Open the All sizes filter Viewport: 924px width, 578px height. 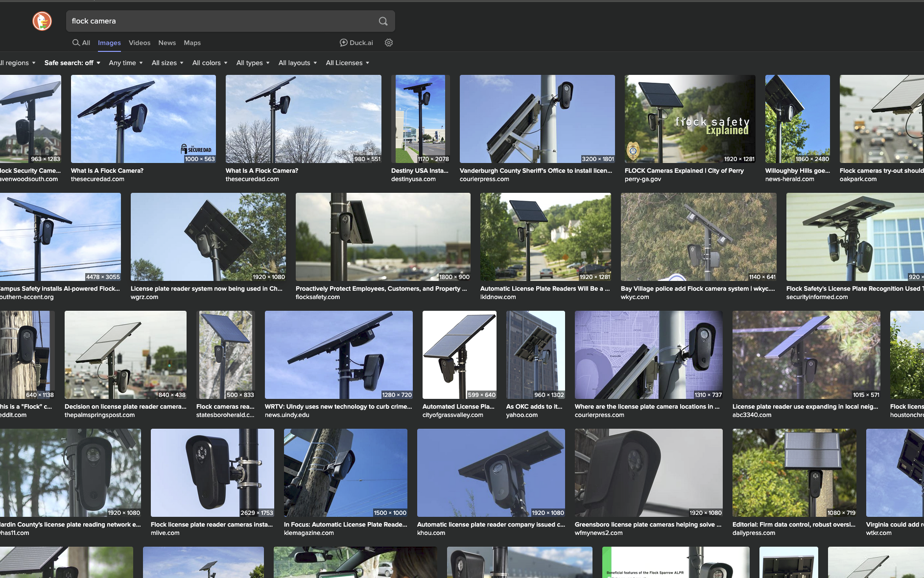click(167, 63)
